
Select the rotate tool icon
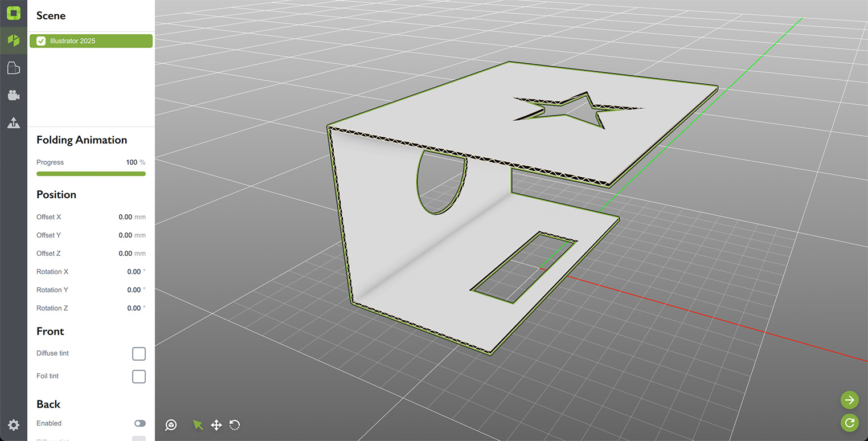(x=235, y=425)
